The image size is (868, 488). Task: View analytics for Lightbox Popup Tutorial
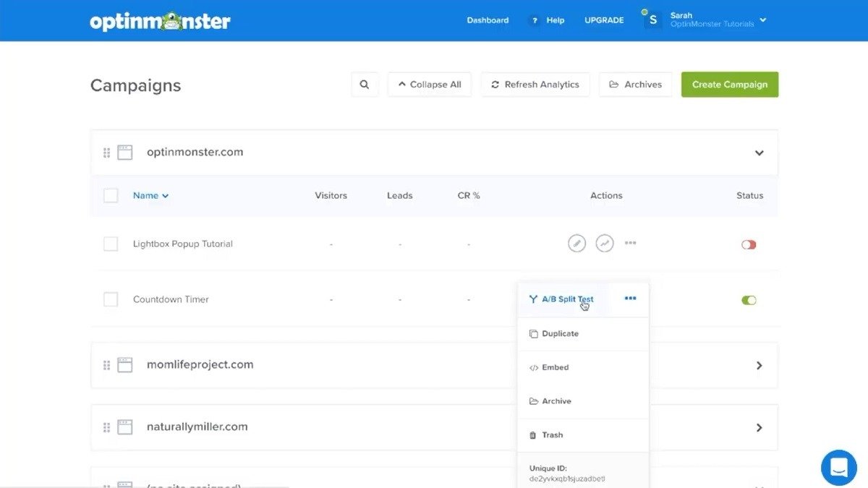click(605, 244)
